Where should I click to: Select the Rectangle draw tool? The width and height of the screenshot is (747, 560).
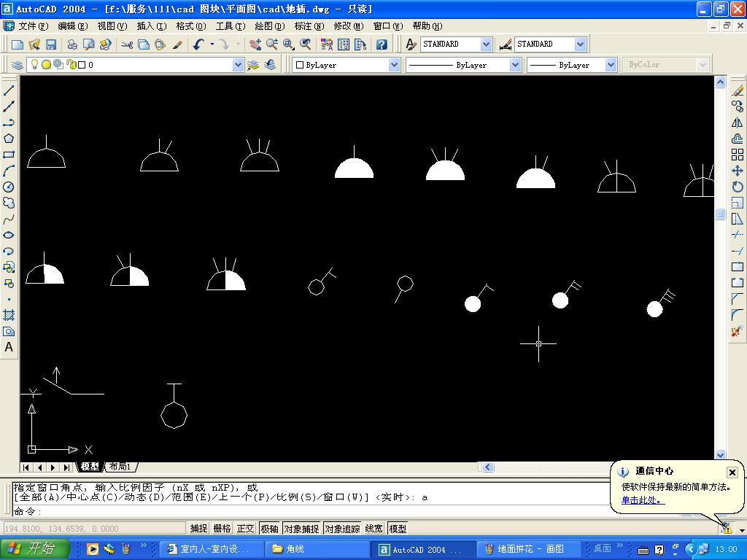[9, 155]
